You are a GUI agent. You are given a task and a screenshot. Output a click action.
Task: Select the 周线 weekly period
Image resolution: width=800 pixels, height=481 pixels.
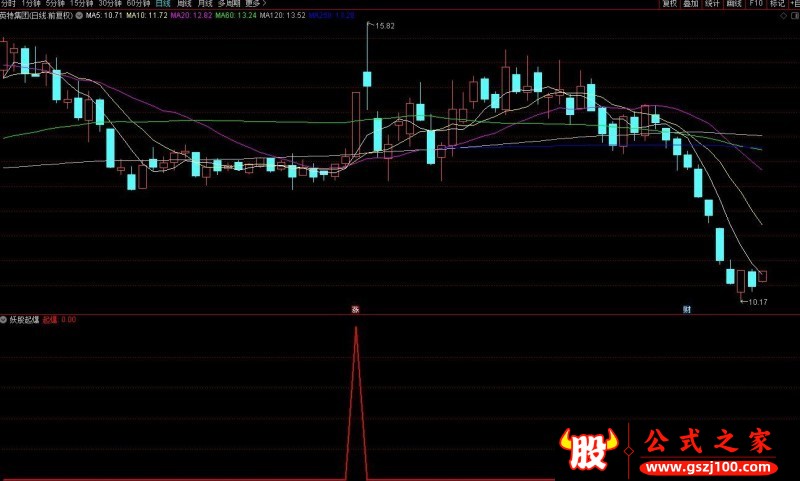click(184, 4)
